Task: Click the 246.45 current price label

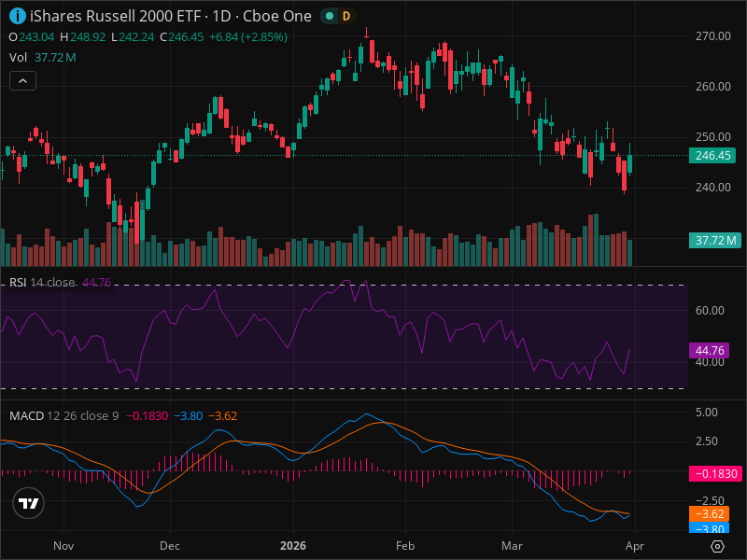Action: 712,156
